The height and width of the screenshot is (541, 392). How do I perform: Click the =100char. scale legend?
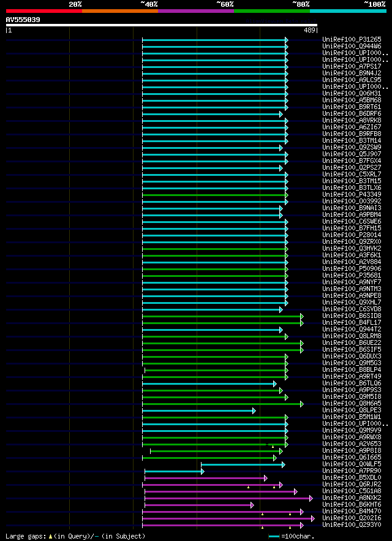(292, 536)
